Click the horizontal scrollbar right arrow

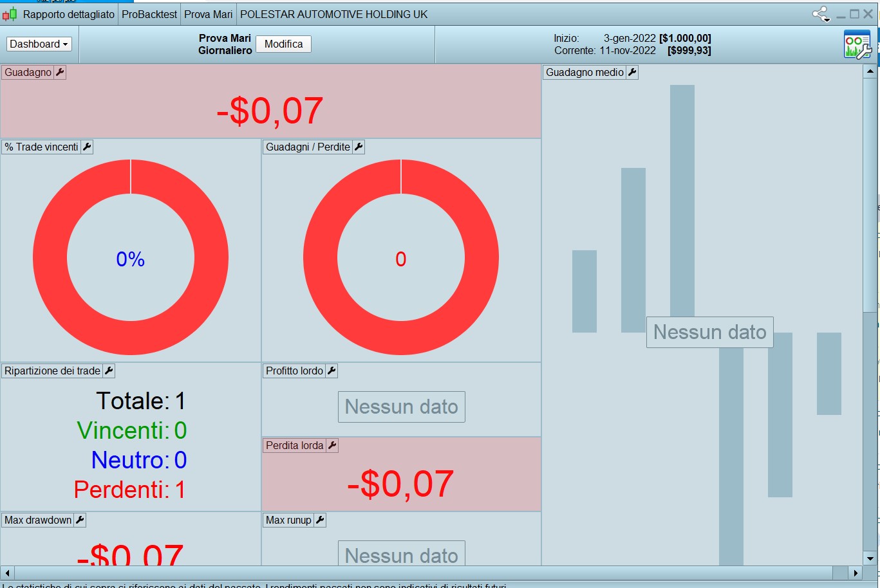856,573
